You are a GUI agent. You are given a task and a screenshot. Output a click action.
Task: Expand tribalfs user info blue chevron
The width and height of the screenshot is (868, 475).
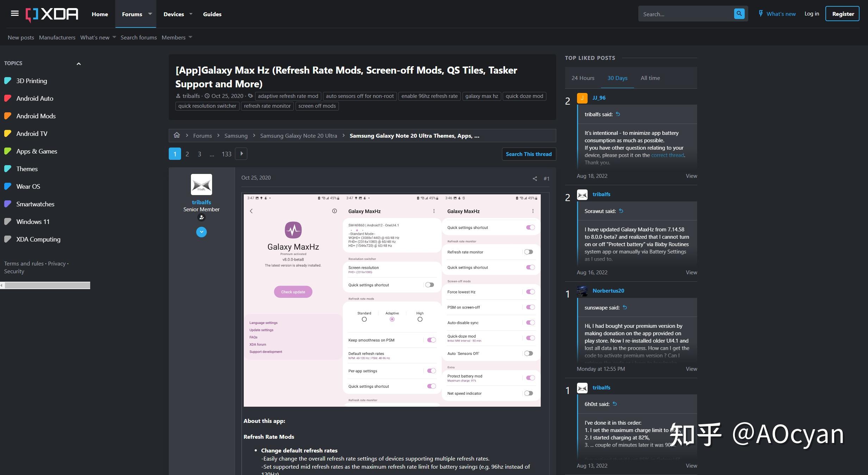point(201,232)
